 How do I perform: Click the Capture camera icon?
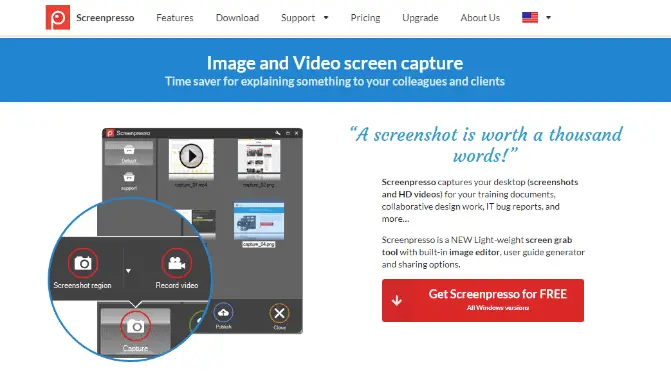[136, 327]
